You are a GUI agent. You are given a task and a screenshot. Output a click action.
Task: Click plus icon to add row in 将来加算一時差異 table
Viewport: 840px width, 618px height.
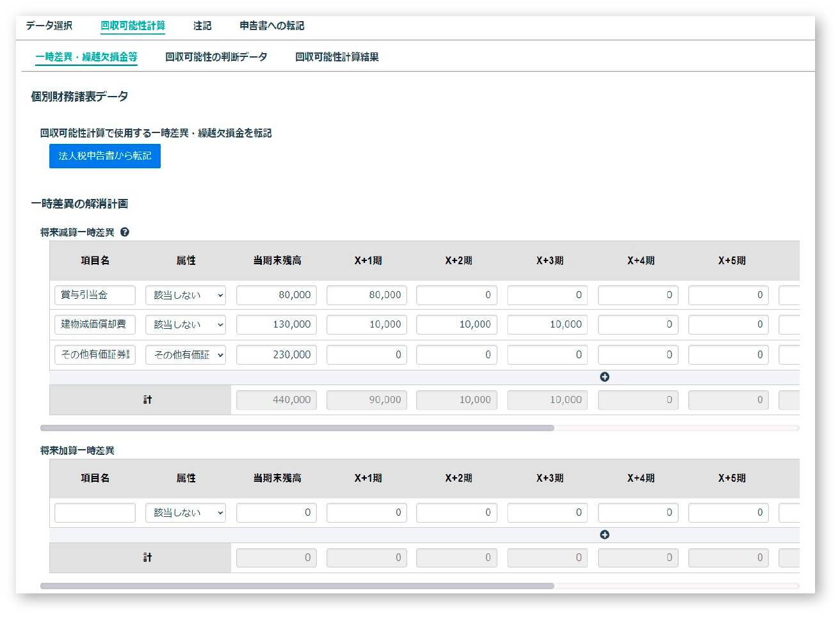click(604, 534)
